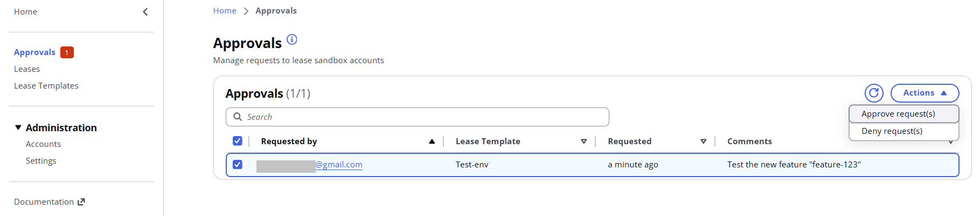Uncheck the gmail.com request row checkbox

(238, 165)
